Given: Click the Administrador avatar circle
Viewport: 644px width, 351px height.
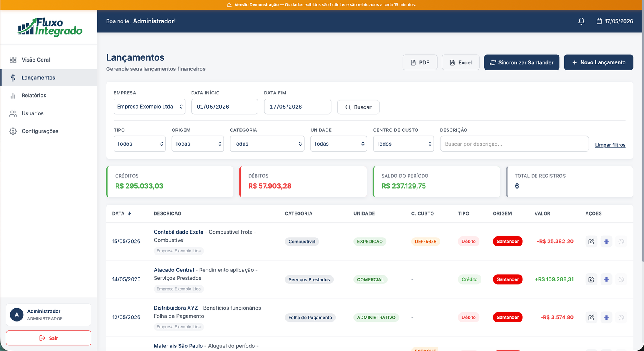Looking at the screenshot, I should coord(17,315).
